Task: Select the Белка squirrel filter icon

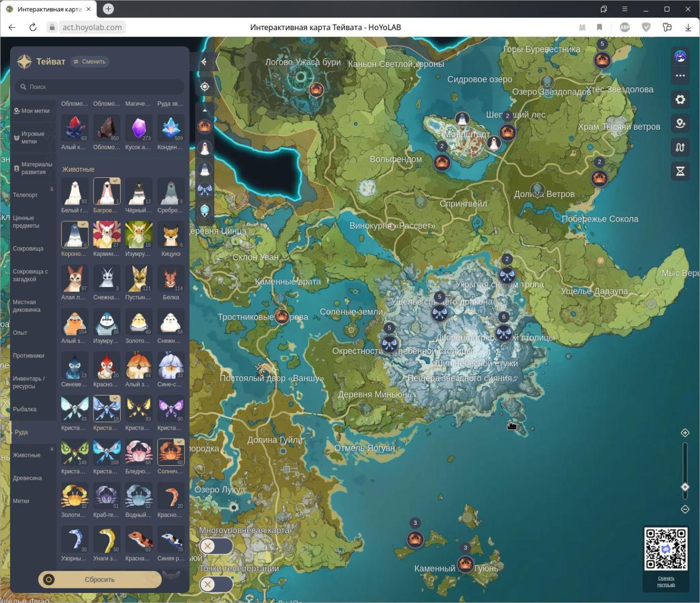Action: pyautogui.click(x=171, y=278)
